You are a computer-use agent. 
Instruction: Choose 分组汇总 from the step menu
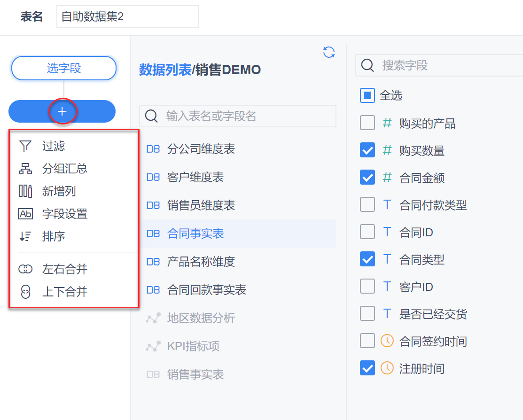[65, 169]
